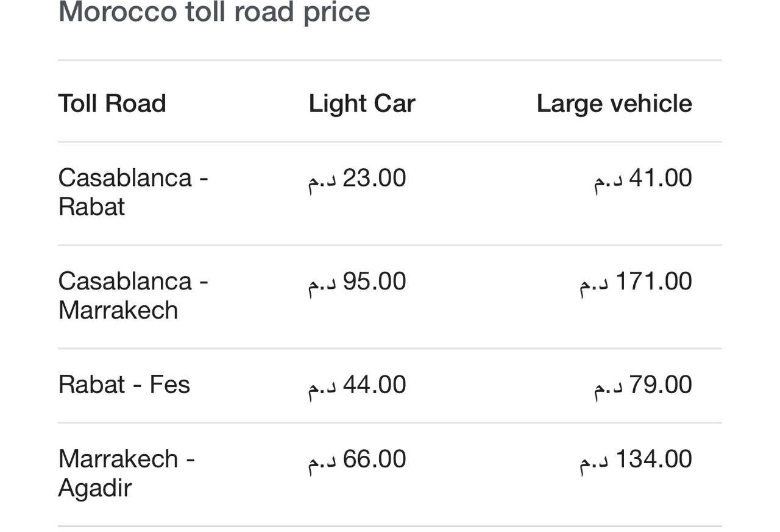Click the 23.00 light car price
The width and height of the screenshot is (780, 532).
tap(374, 178)
